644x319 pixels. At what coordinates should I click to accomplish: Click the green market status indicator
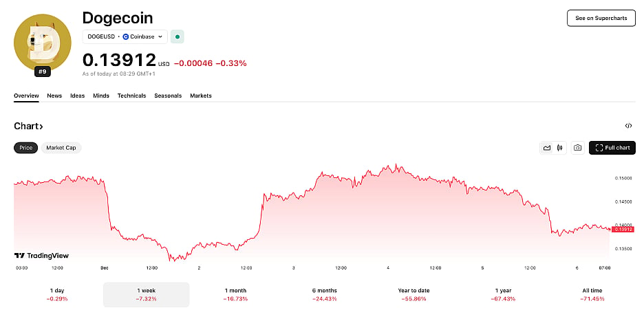(178, 36)
